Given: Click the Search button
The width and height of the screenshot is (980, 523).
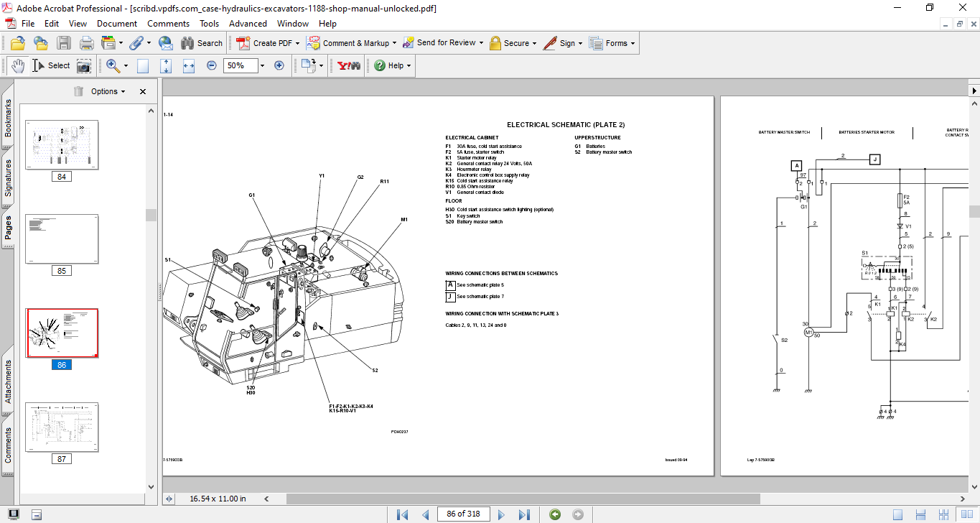Looking at the screenshot, I should tap(202, 43).
